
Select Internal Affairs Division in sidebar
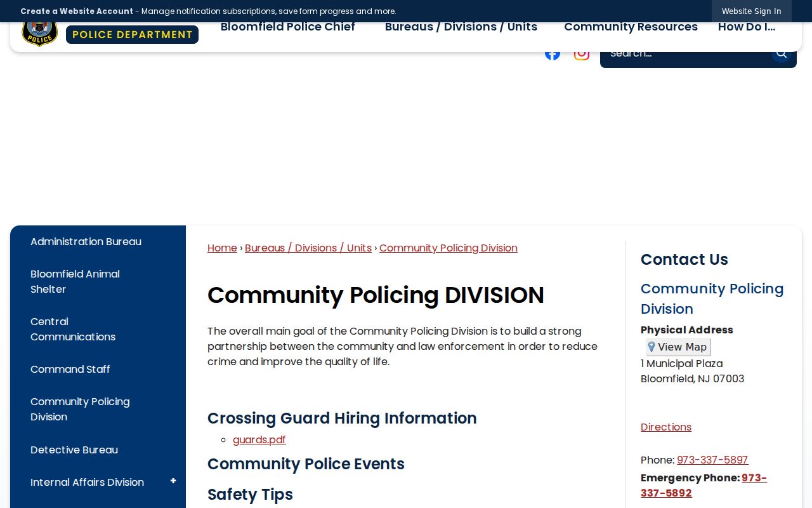point(87,482)
